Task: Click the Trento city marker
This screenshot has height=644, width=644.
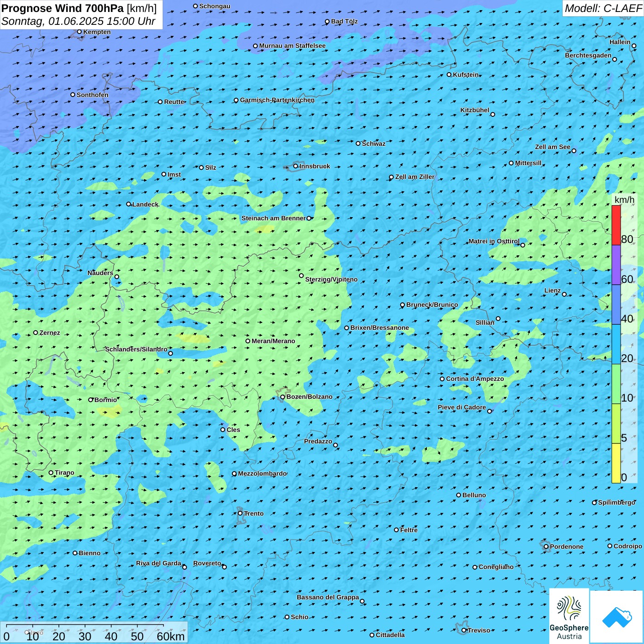Action: coord(240,513)
